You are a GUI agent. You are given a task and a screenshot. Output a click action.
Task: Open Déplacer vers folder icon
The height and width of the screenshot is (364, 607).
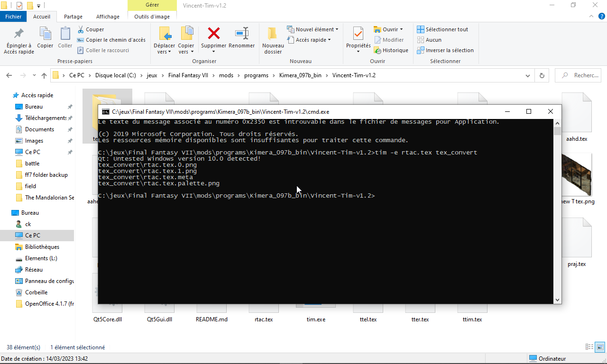click(x=165, y=34)
